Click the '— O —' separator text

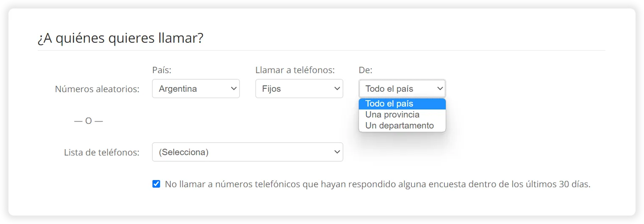[89, 121]
